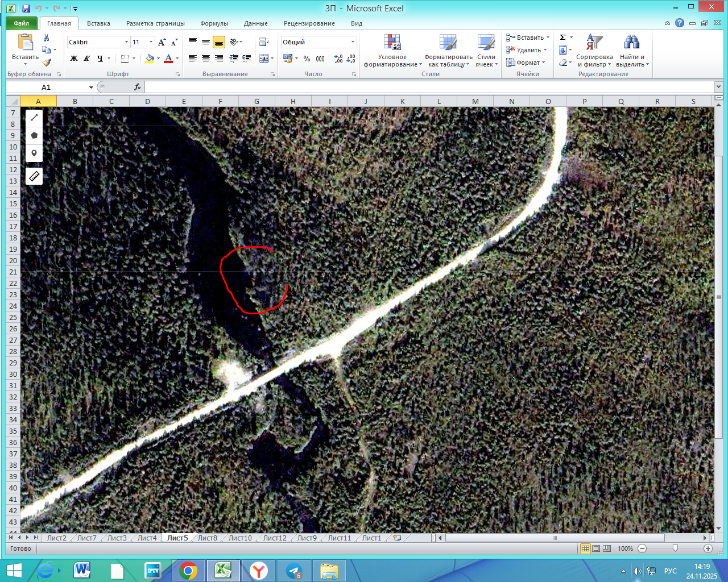This screenshot has width=728, height=582.
Task: Select the Лист8 sheet tab
Action: coord(207,538)
